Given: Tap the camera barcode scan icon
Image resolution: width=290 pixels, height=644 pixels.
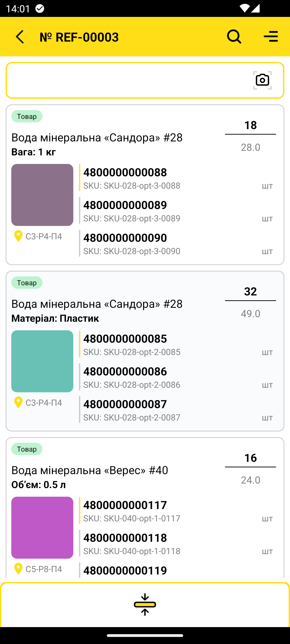Looking at the screenshot, I should click(x=262, y=80).
